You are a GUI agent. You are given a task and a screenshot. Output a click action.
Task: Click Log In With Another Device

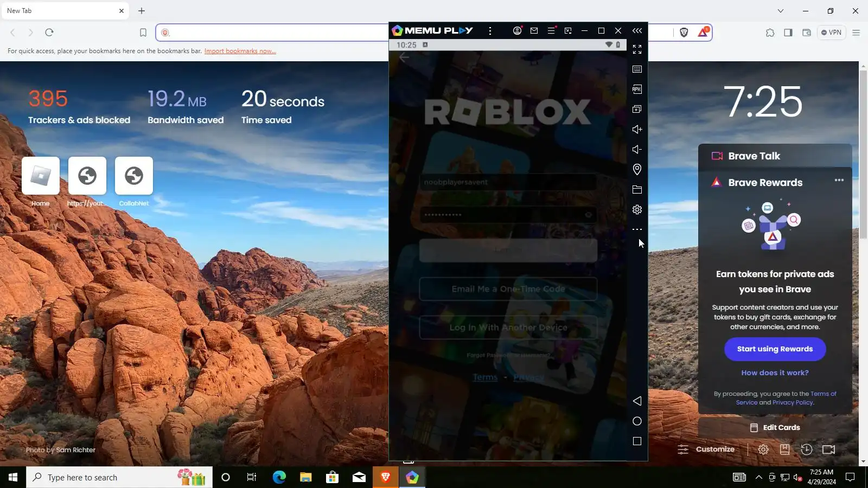coord(508,328)
